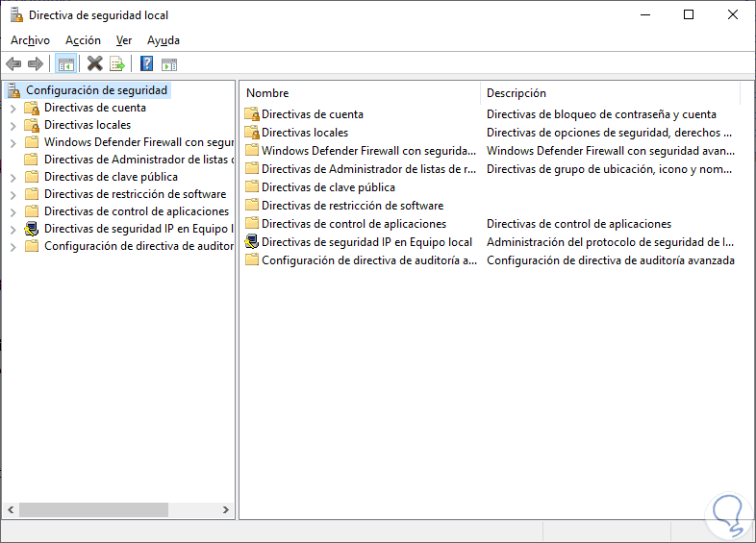Open the Archivo menu
The image size is (756, 543).
31,40
